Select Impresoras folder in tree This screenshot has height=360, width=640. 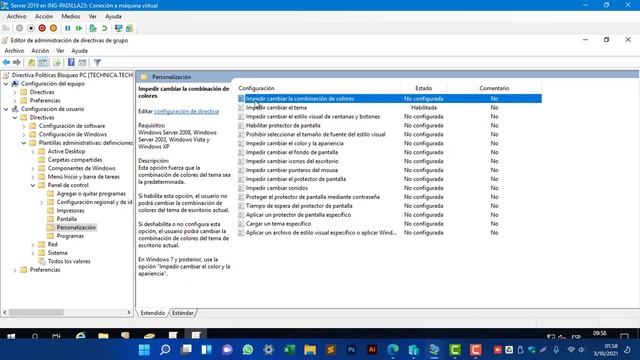click(x=70, y=211)
